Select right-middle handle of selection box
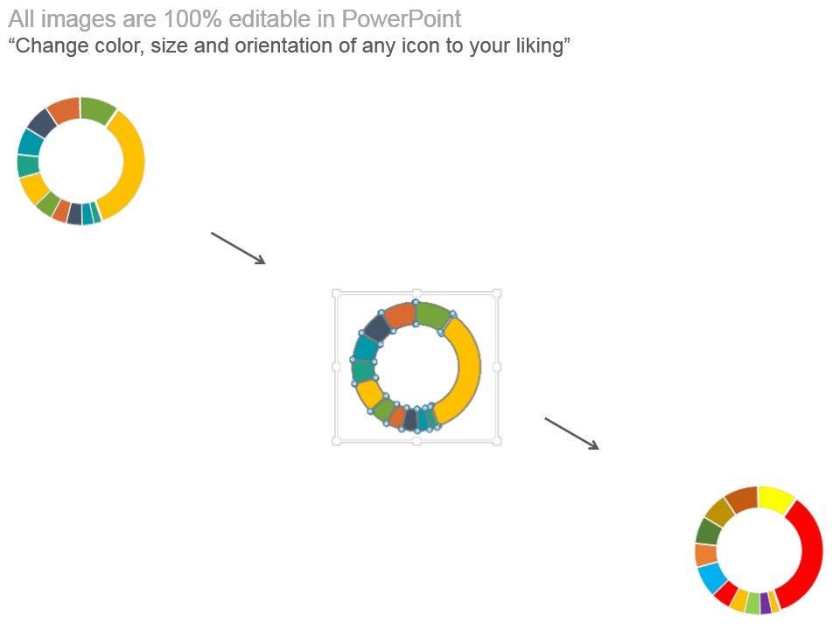840x630 pixels. pyautogui.click(x=497, y=367)
